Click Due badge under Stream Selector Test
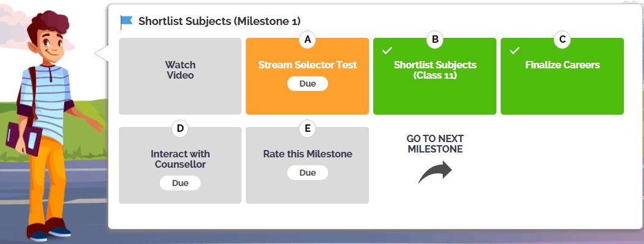This screenshot has height=244, width=644. [x=307, y=84]
